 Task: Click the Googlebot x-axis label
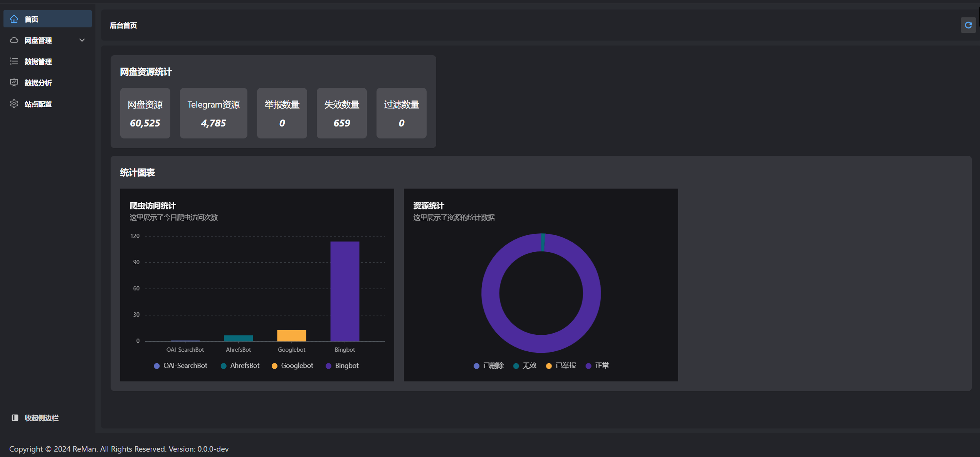pos(292,350)
